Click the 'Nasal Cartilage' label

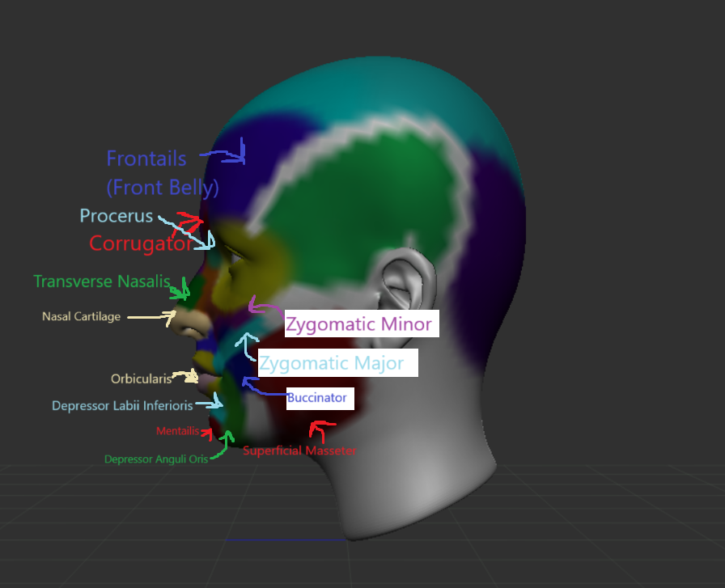(x=82, y=317)
